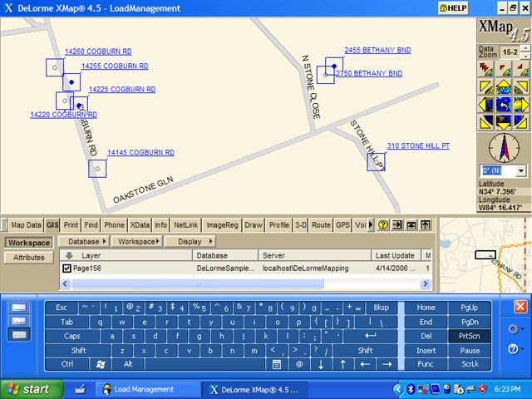Click the overview map thumbnail
Screen dimensions: 532x399
485,255
